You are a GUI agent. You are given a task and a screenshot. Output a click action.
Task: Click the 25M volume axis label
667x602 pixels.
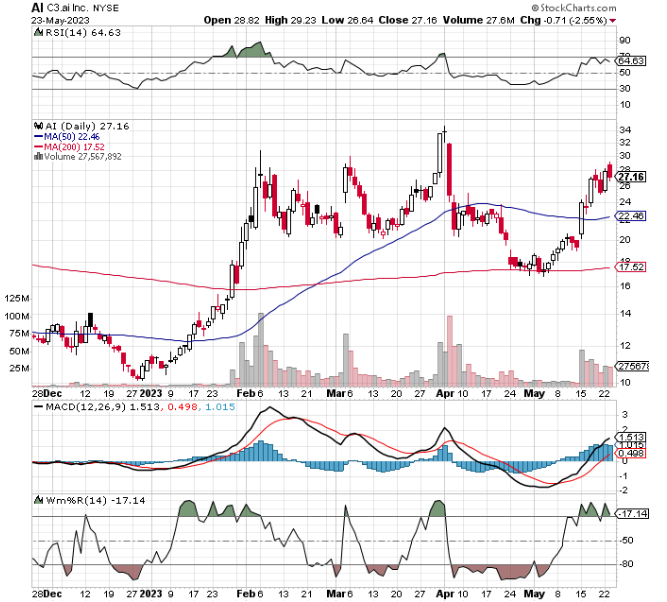(x=19, y=368)
